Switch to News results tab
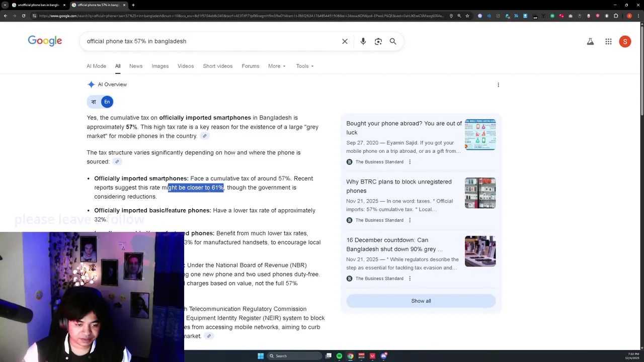The image size is (644, 362). click(x=136, y=66)
